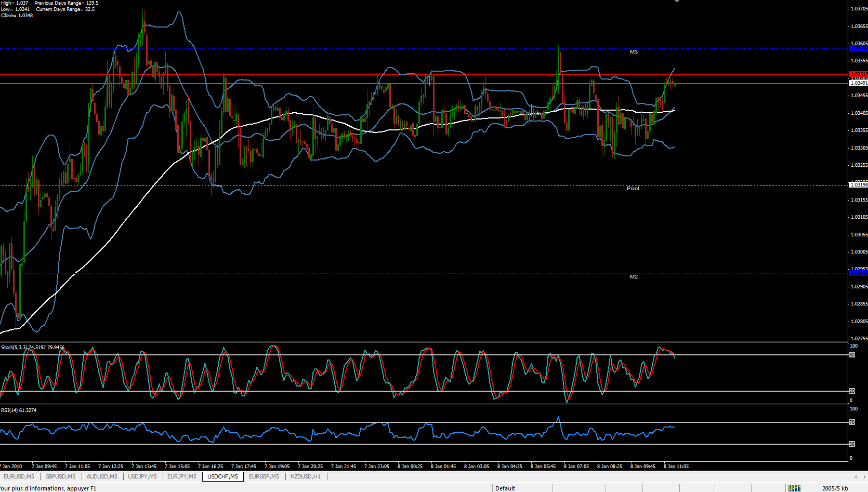Click the Pivot line label

633,189
